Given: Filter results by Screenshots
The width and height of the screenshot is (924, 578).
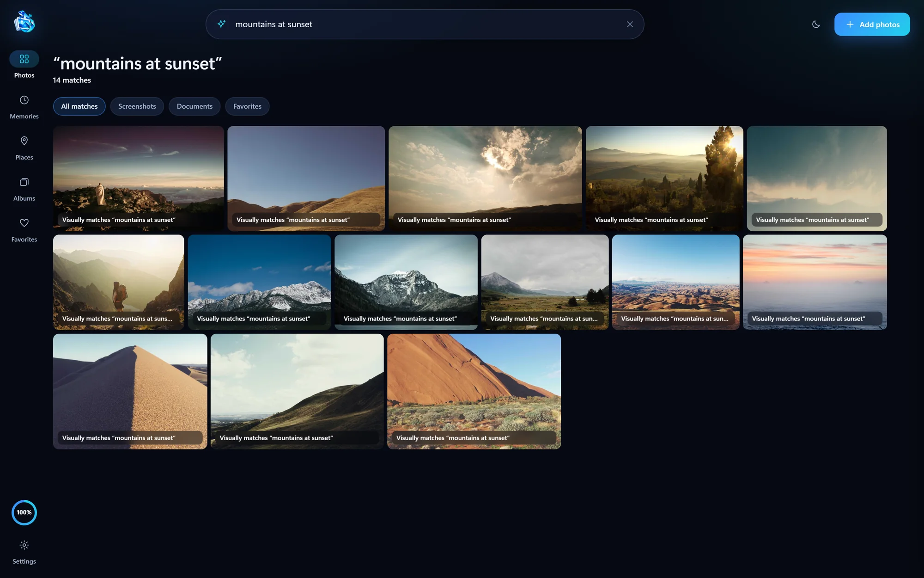Looking at the screenshot, I should 137,106.
